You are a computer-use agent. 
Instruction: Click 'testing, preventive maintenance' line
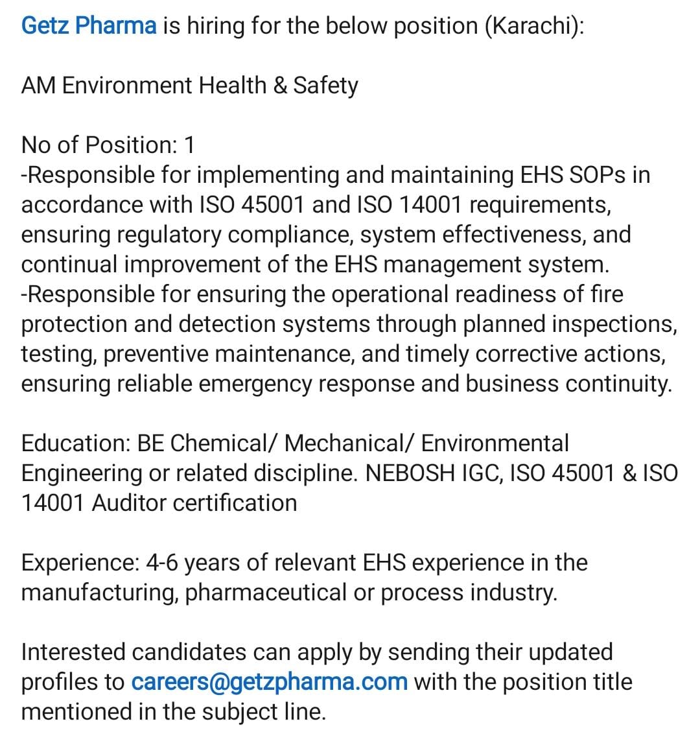(188, 354)
